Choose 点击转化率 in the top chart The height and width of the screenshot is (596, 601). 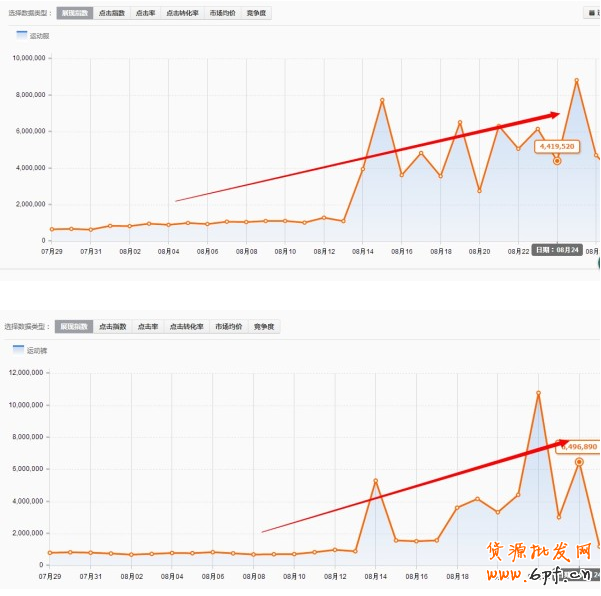(x=183, y=13)
